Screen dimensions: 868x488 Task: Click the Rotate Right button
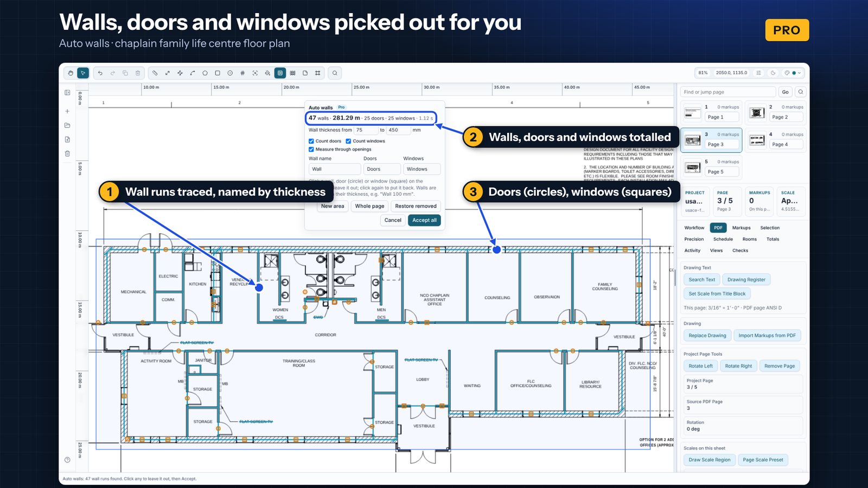(x=738, y=366)
